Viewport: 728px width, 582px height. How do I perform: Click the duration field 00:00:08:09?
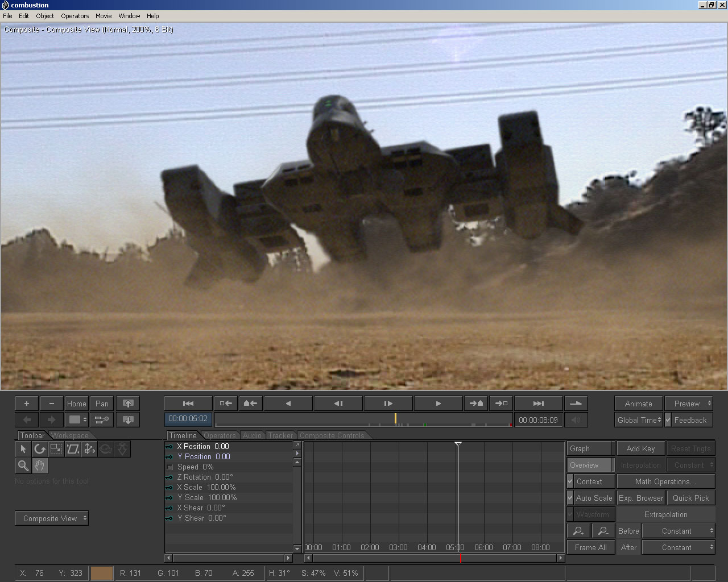[538, 420]
